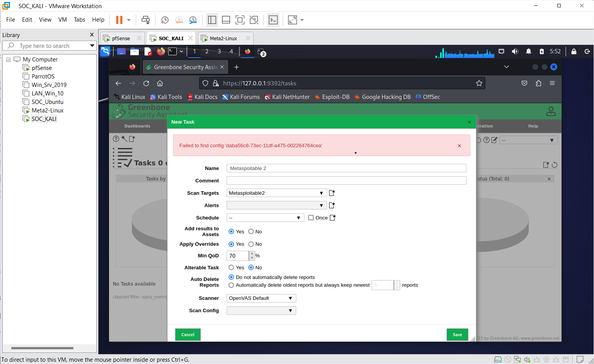Viewport: 594px width, 364px height.
Task: Click the Save to Pocket icon
Action: (x=524, y=83)
